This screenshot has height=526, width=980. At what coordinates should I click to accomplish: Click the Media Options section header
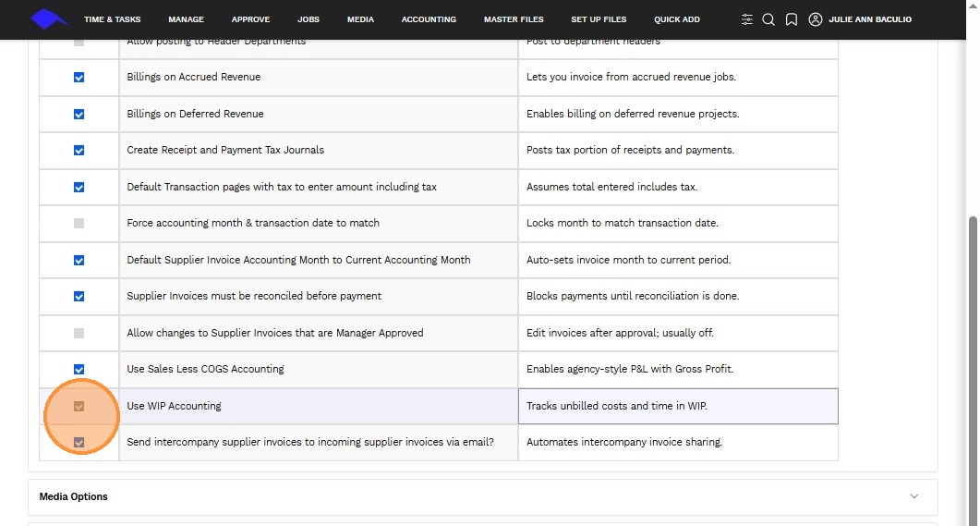[74, 496]
